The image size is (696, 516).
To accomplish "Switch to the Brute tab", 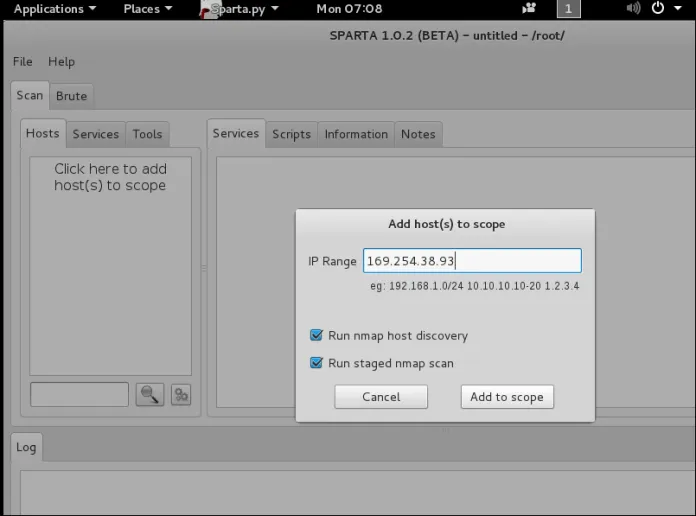I will tap(71, 96).
